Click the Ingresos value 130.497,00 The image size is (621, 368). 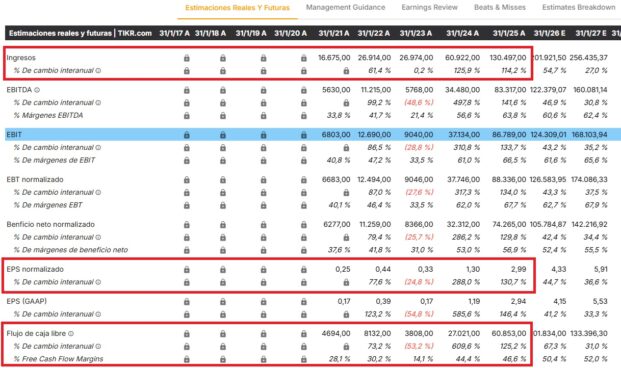coord(508,58)
